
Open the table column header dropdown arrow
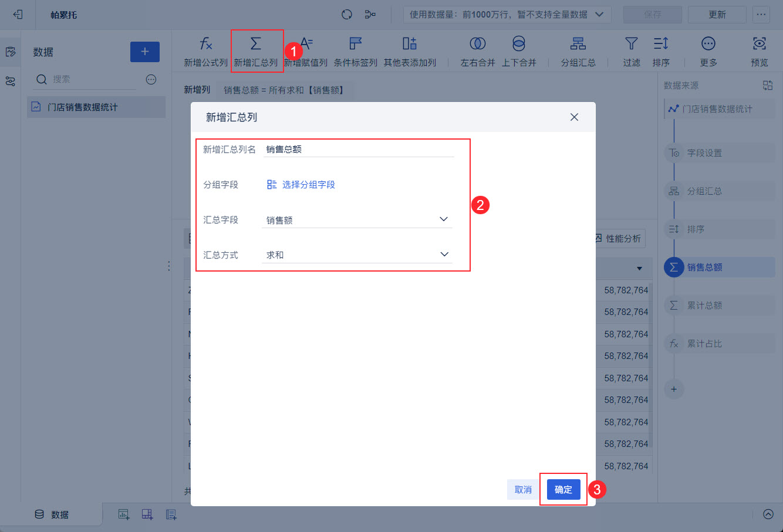[x=639, y=269]
